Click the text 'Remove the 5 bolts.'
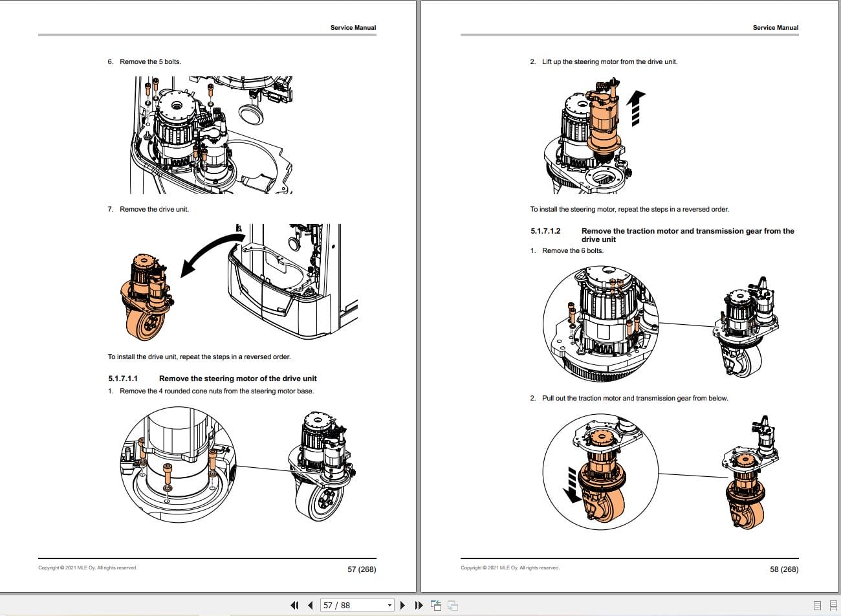The image size is (841, 616). pyautogui.click(x=150, y=62)
